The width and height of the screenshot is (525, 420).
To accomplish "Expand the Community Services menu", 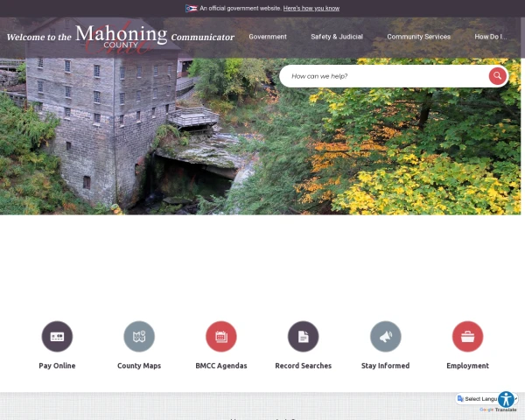I will point(418,37).
